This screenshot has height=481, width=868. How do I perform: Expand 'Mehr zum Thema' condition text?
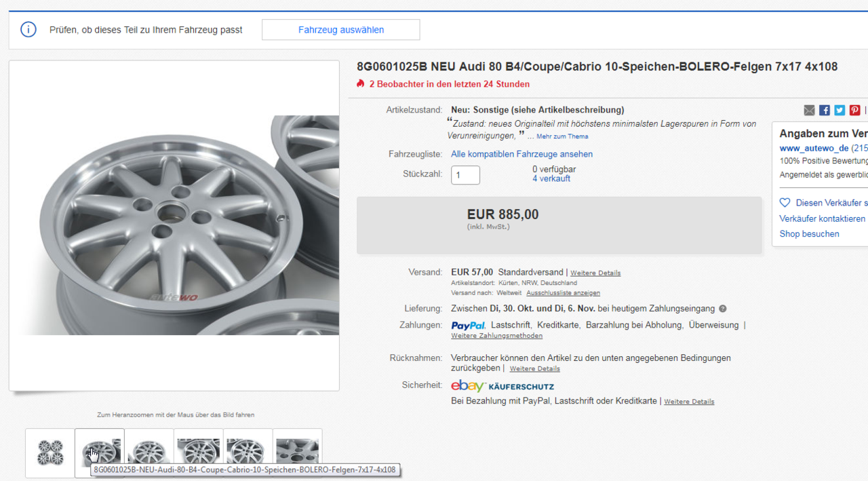562,137
